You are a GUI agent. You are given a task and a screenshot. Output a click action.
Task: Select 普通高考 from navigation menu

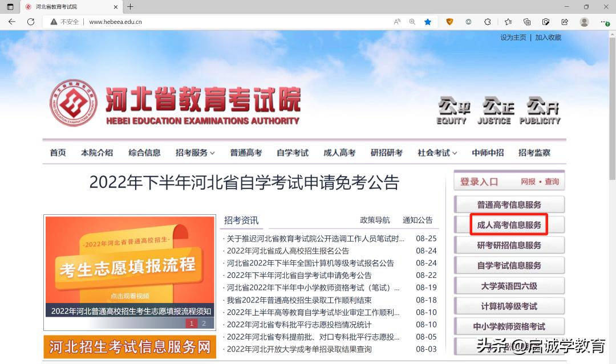pyautogui.click(x=246, y=152)
